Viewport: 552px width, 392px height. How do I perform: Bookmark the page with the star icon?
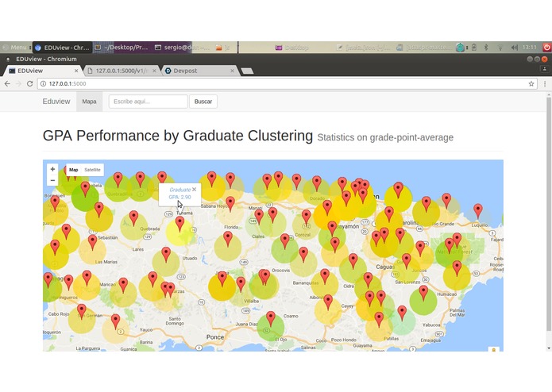coord(531,83)
